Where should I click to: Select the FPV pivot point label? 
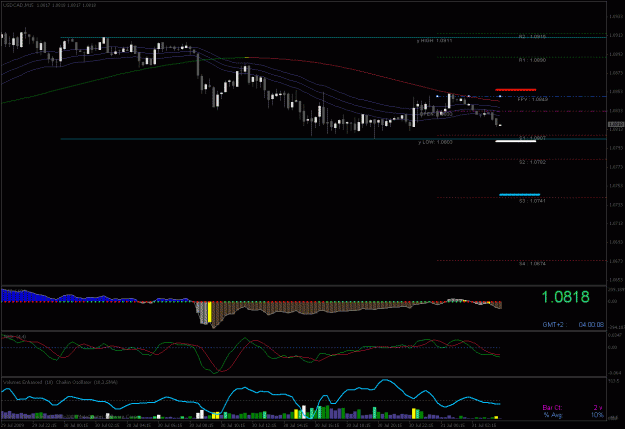pos(533,99)
